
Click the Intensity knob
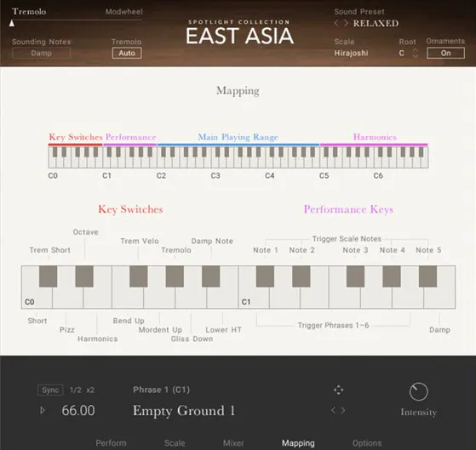(x=419, y=392)
